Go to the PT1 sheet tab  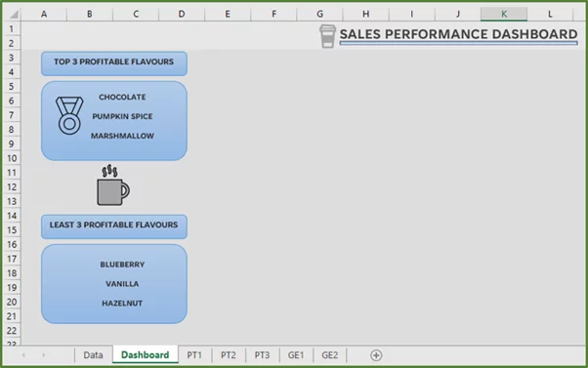click(194, 355)
